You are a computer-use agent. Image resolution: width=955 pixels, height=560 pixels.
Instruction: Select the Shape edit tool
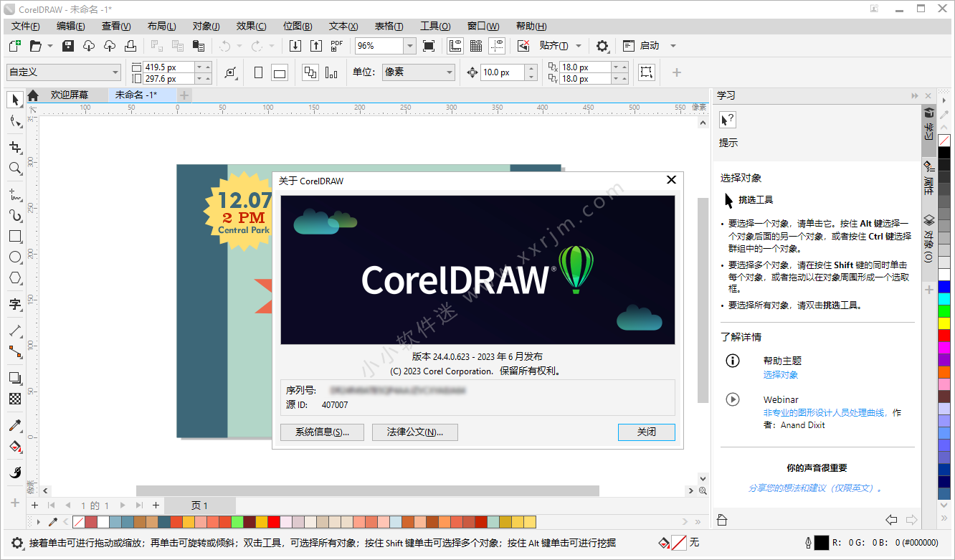tap(14, 122)
